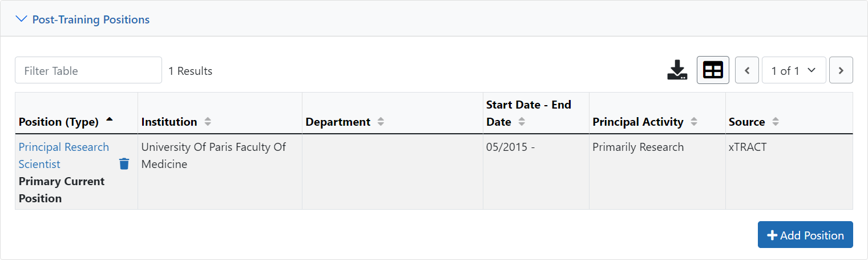Collapse the Post-Training Positions section
Screen dimensions: 868x260
tap(22, 19)
